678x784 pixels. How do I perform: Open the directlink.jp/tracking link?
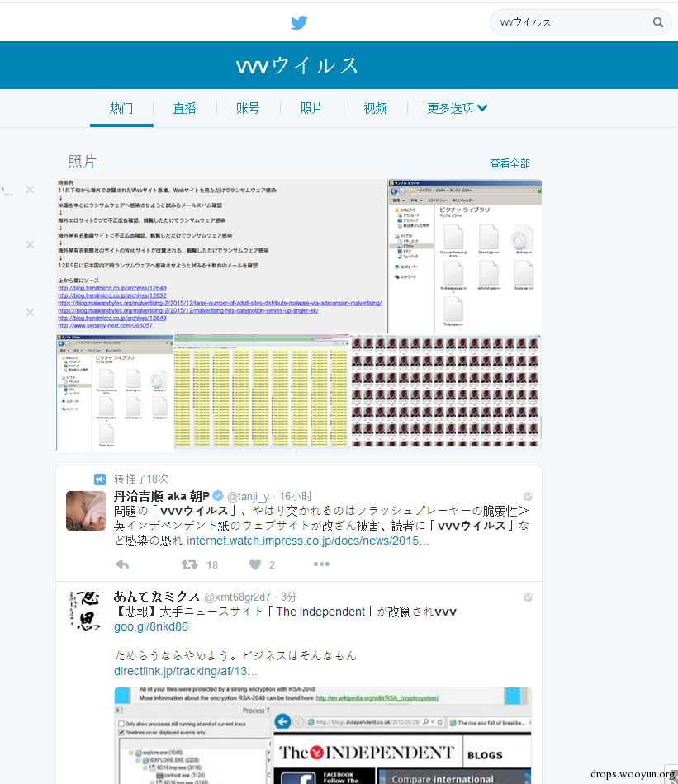[x=186, y=671]
